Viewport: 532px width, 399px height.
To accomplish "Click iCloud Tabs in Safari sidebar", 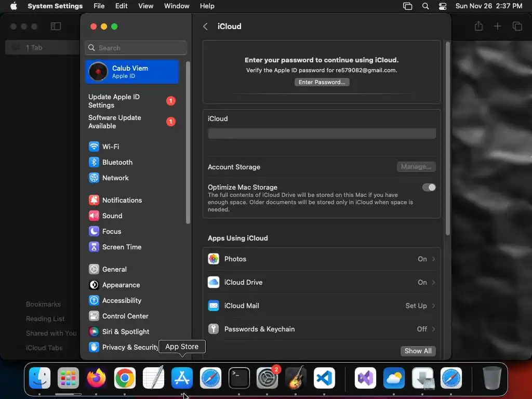I will [x=45, y=348].
